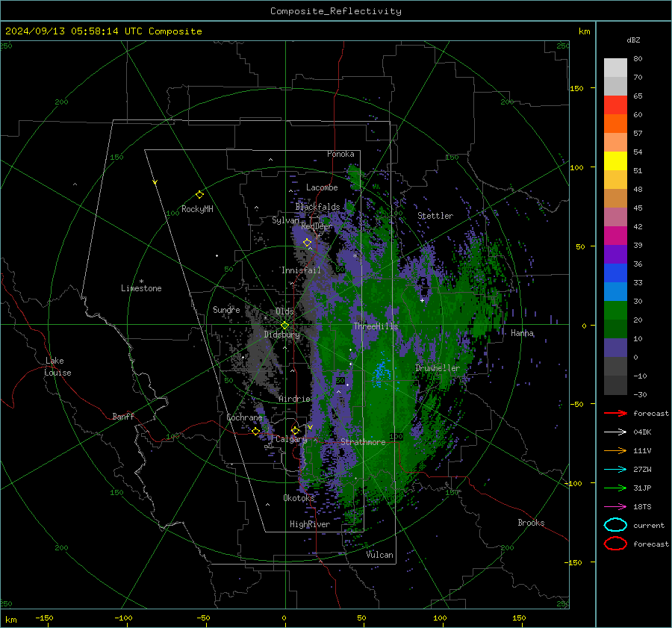Screen dimensions: 672x628
Task: Click the Ponoka city label
Action: point(340,154)
